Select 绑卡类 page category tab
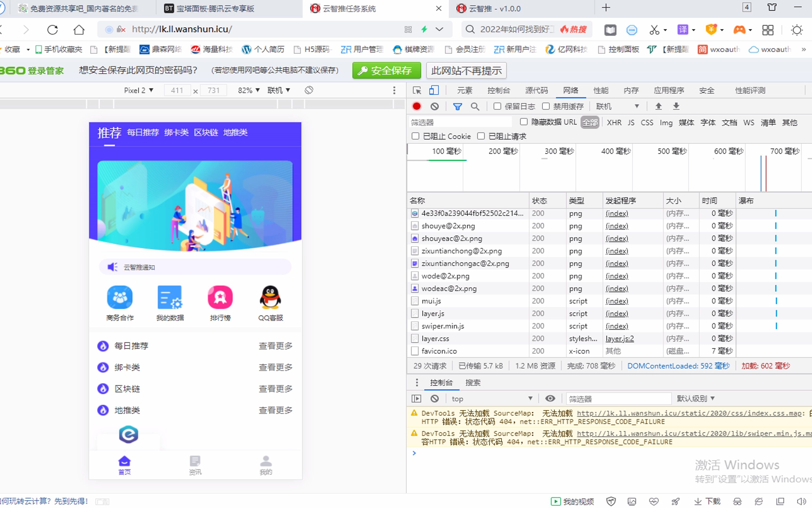This screenshot has width=812, height=508. pos(176,132)
